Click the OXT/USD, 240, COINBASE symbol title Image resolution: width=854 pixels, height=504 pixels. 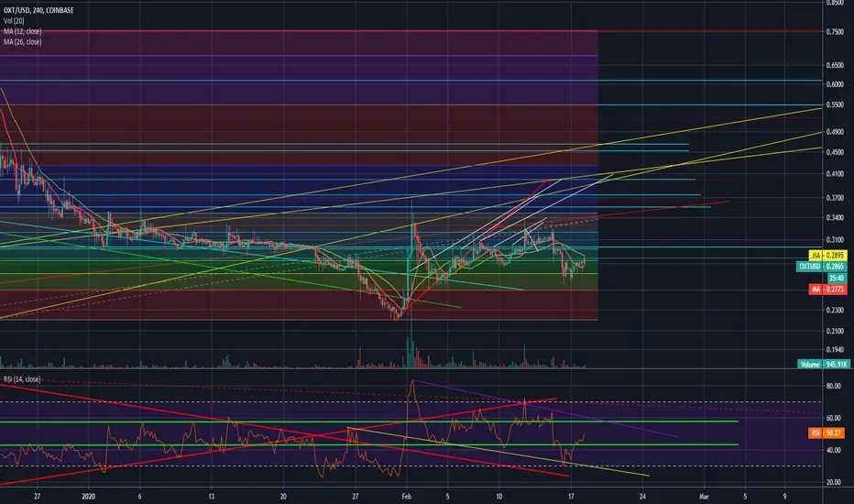coord(38,10)
